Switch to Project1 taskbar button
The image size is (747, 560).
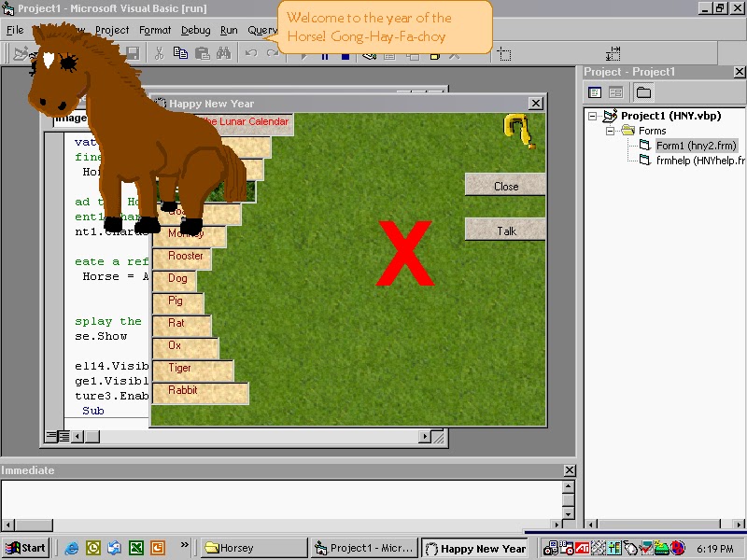pyautogui.click(x=364, y=548)
